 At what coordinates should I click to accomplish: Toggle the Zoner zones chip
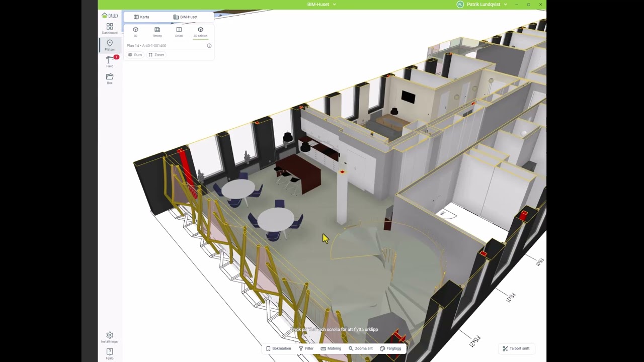point(156,55)
